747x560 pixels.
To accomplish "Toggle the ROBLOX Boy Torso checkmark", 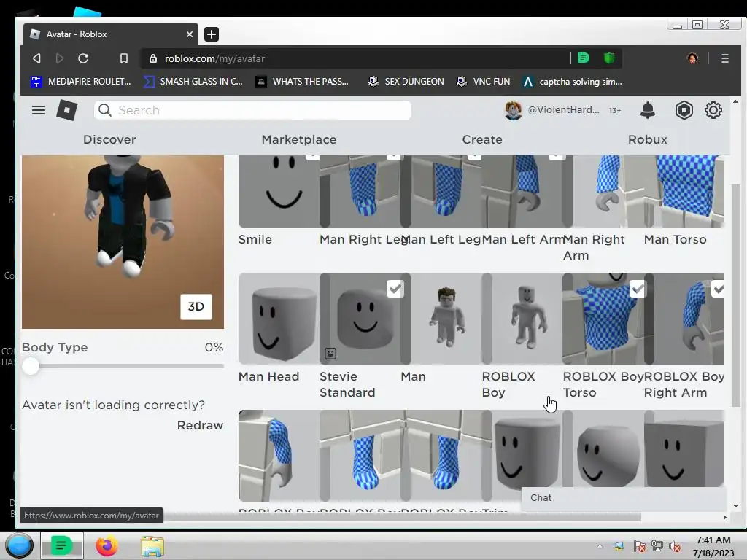I will (x=638, y=289).
